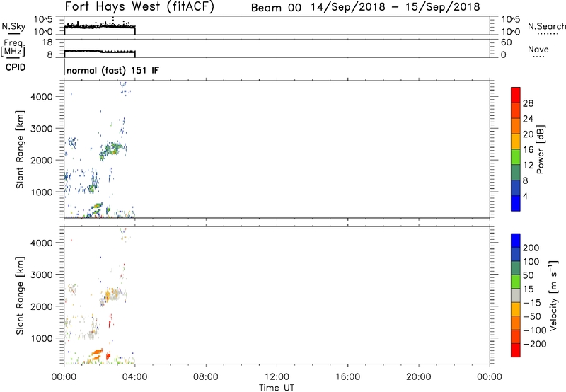The width and height of the screenshot is (566, 392).
Task: Click the "28" power color bar value
Action: (528, 103)
